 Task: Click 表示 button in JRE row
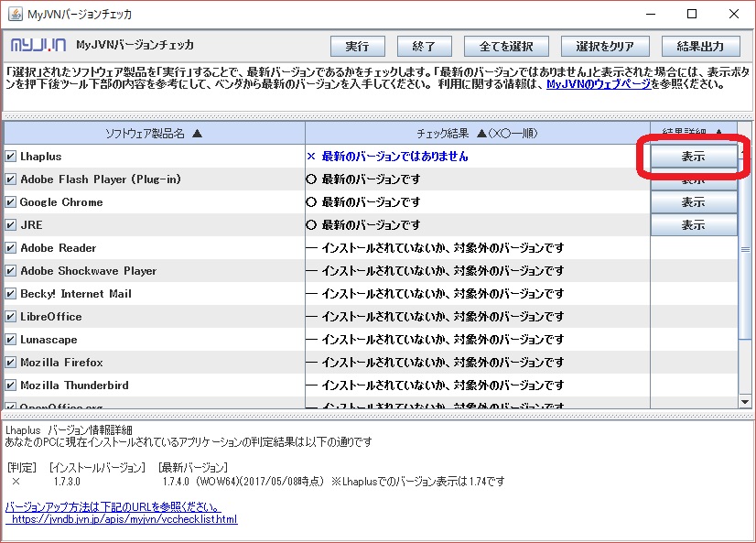694,225
